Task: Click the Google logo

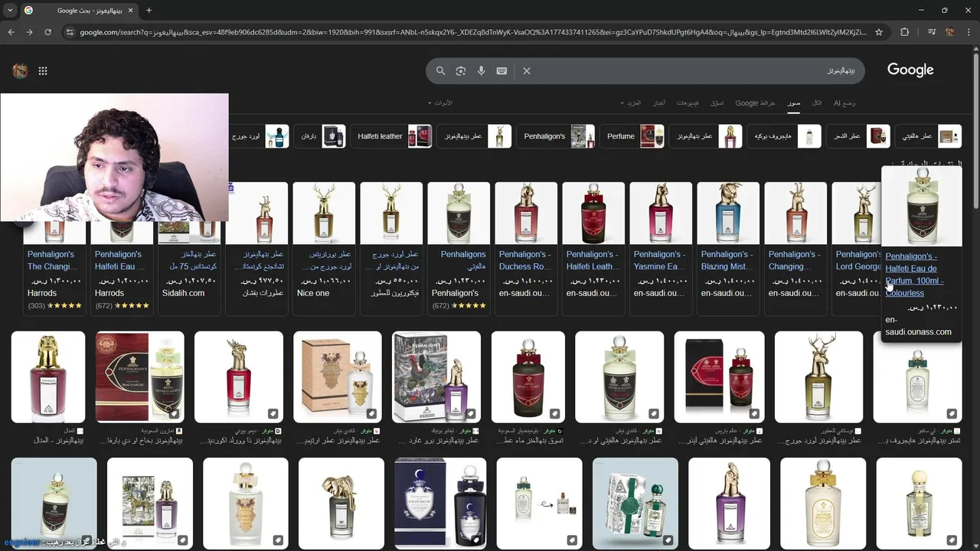Action: (x=910, y=70)
